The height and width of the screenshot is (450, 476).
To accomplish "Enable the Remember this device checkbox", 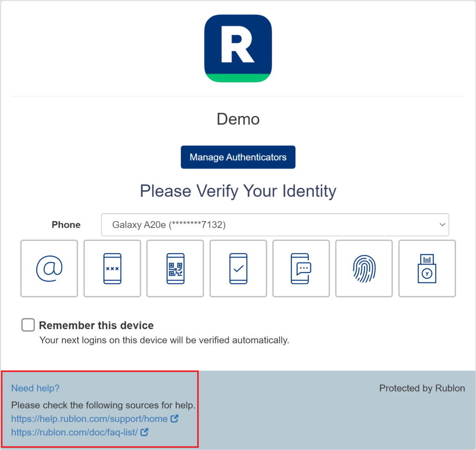I will [28, 325].
